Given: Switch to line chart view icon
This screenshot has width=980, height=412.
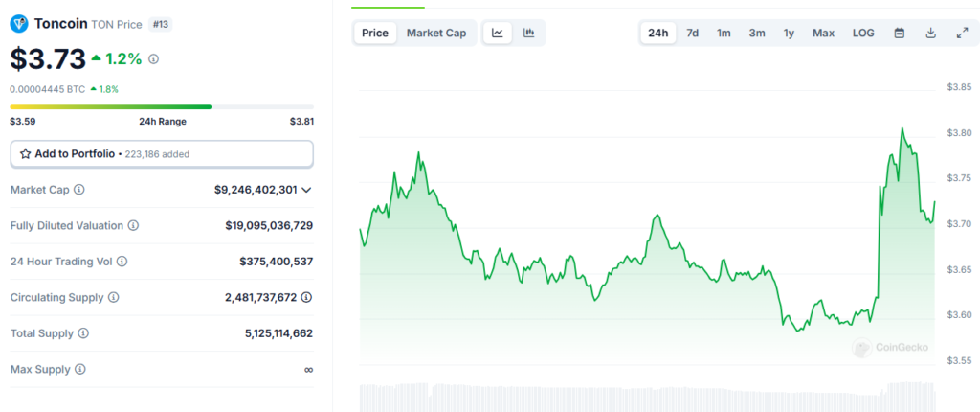Looking at the screenshot, I should click(498, 34).
